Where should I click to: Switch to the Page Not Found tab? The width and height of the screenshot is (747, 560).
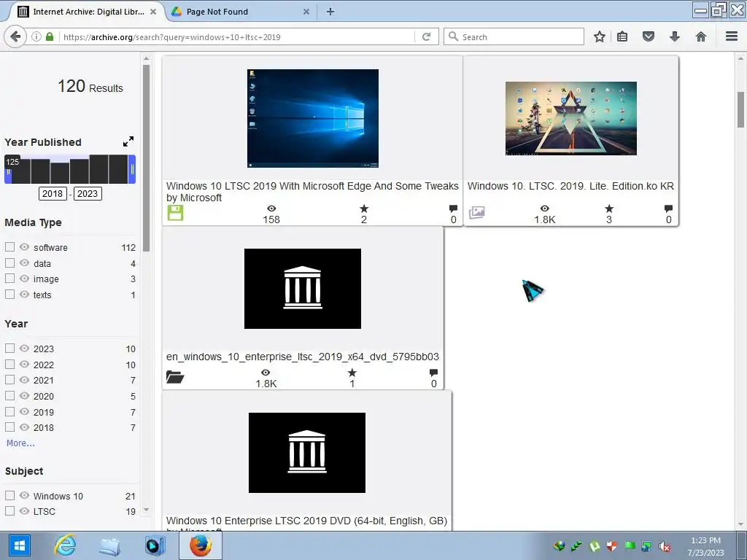(x=241, y=12)
